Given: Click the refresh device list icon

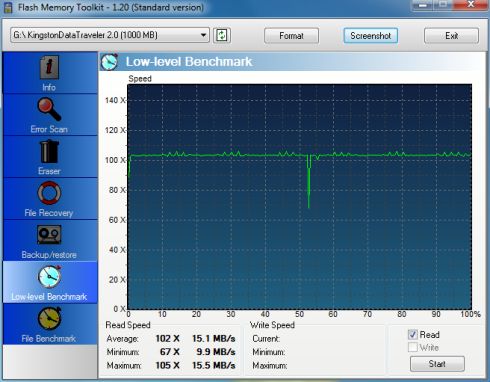Looking at the screenshot, I should [x=222, y=35].
